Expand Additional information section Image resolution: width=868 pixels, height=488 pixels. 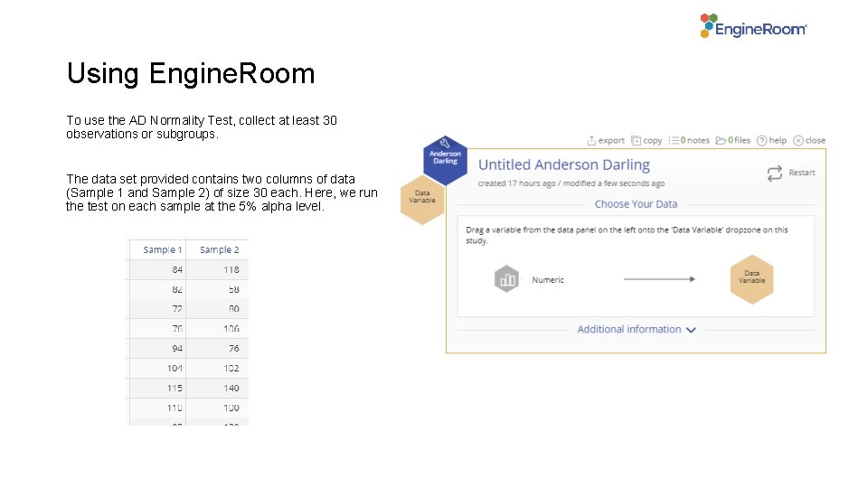[x=636, y=329]
